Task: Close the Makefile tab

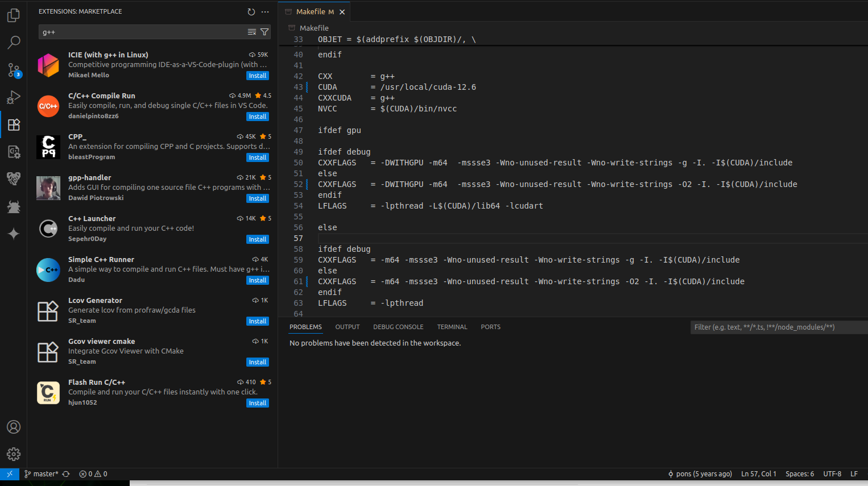Action: (342, 11)
